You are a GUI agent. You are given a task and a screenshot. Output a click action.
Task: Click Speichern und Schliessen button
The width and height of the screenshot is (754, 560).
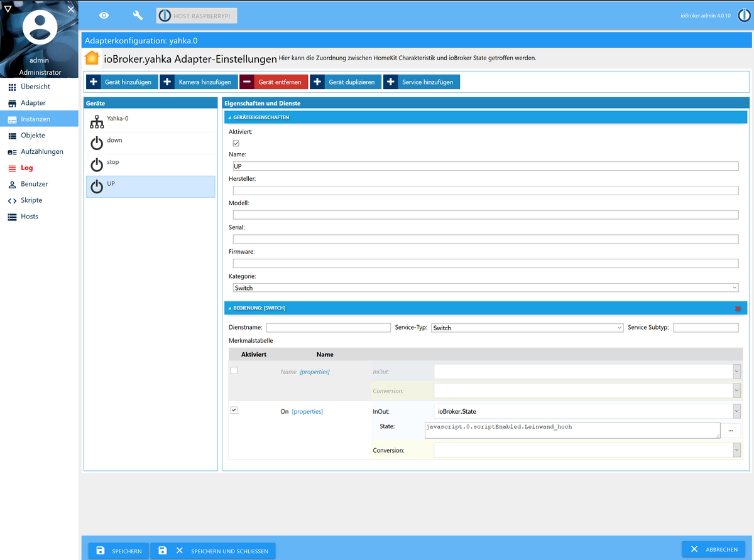click(213, 551)
